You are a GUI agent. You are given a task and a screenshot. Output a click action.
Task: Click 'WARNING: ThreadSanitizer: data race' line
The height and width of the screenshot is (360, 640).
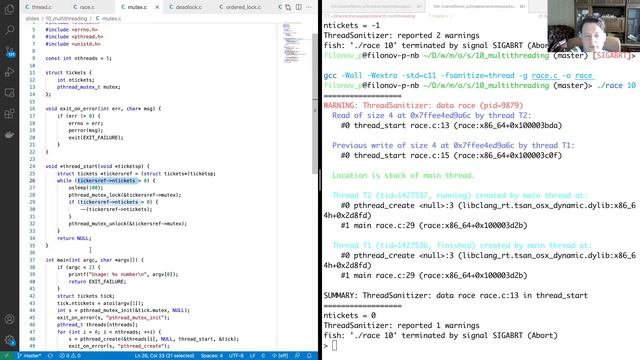tap(423, 105)
